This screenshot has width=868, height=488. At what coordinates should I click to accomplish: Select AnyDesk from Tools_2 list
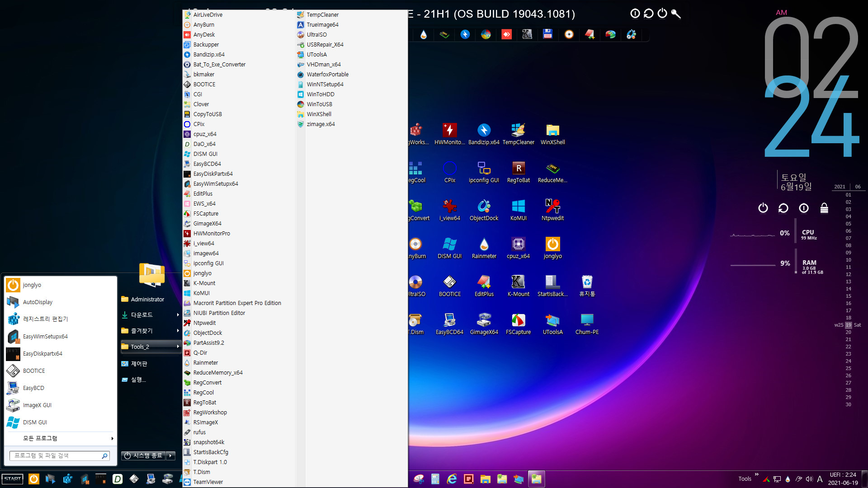[x=239, y=35]
